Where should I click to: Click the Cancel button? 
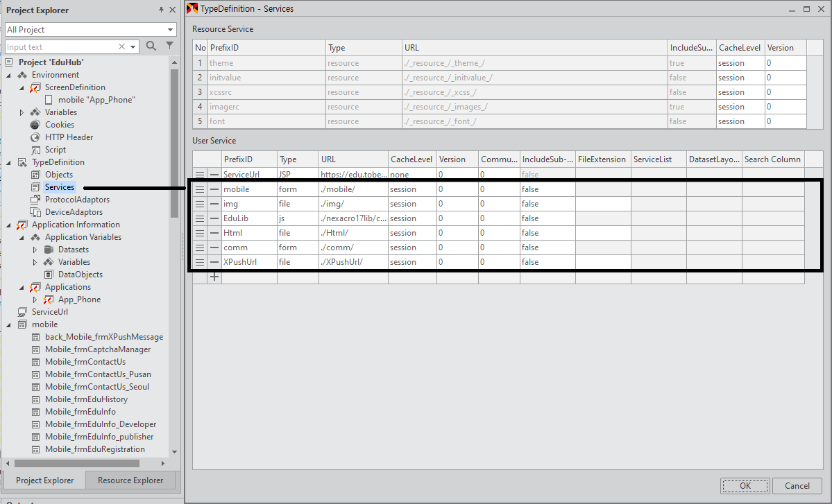coord(797,486)
